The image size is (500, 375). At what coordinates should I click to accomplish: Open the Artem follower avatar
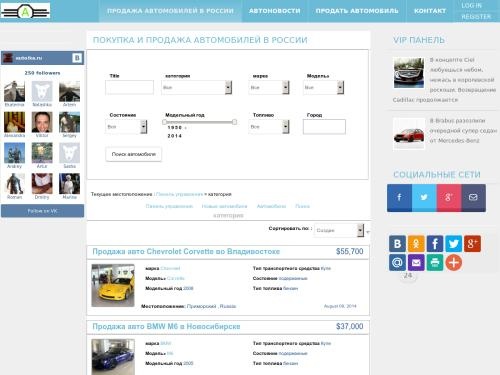coord(69,91)
